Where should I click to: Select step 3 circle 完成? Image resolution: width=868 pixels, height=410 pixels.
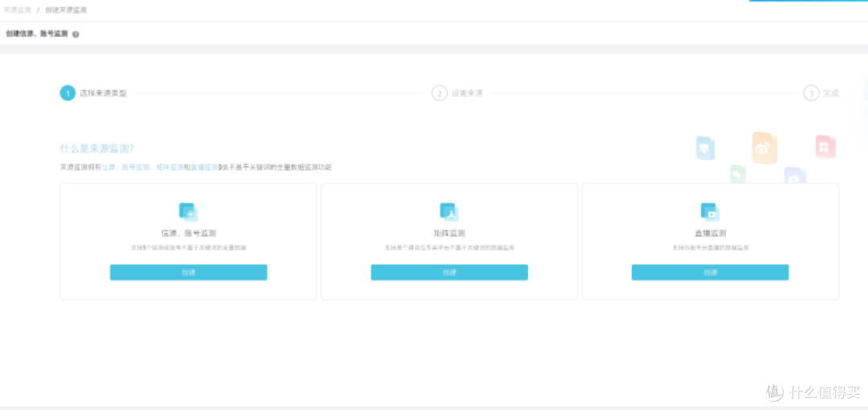811,93
